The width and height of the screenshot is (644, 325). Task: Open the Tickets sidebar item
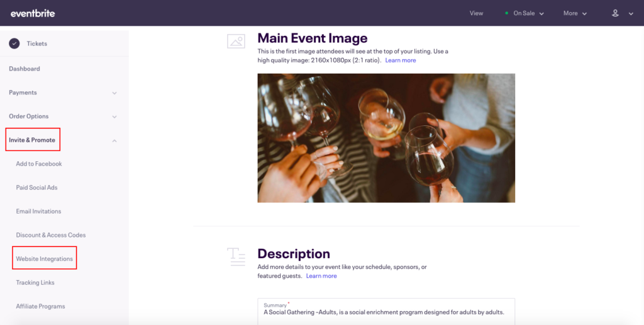point(37,43)
